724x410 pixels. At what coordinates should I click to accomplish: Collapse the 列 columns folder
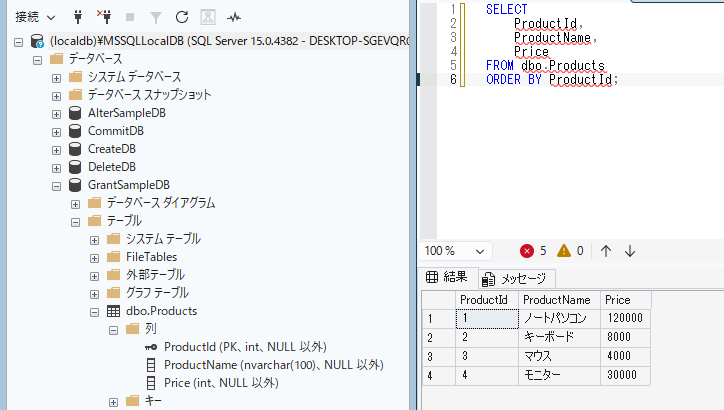114,331
